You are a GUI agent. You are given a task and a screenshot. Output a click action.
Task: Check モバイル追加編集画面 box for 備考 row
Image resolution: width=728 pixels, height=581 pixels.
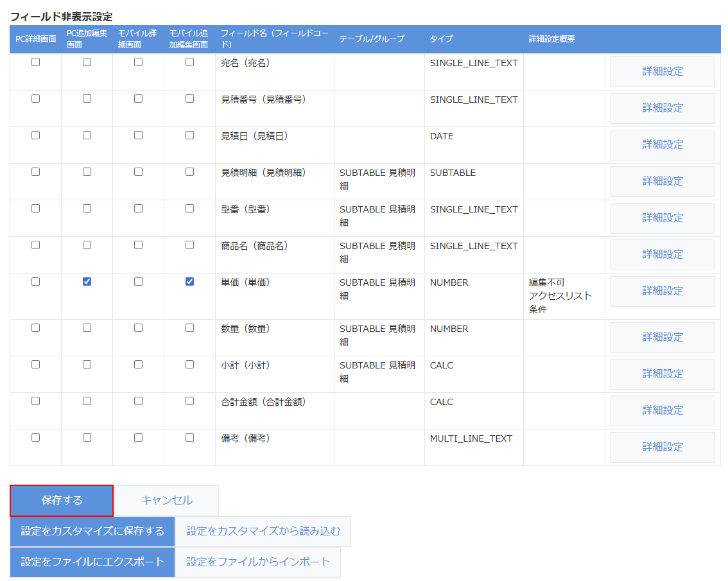(x=189, y=437)
